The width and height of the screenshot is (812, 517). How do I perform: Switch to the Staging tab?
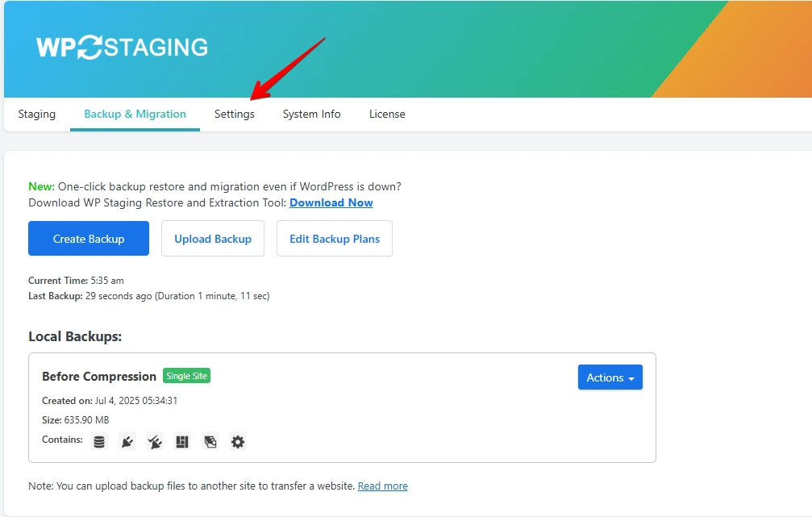[37, 114]
